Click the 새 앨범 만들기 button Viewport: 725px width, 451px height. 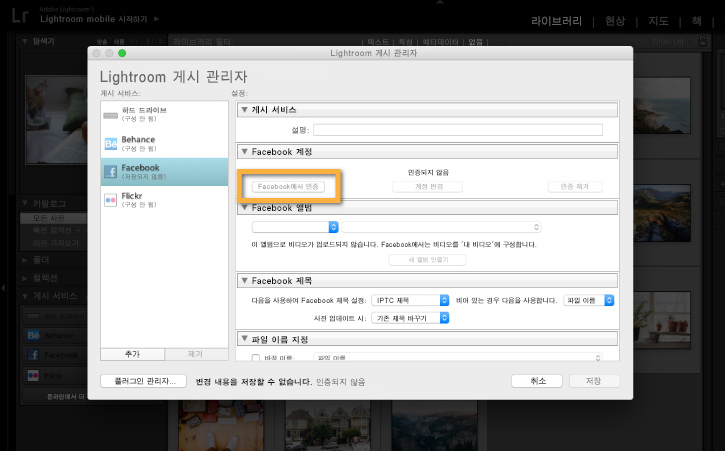click(427, 260)
